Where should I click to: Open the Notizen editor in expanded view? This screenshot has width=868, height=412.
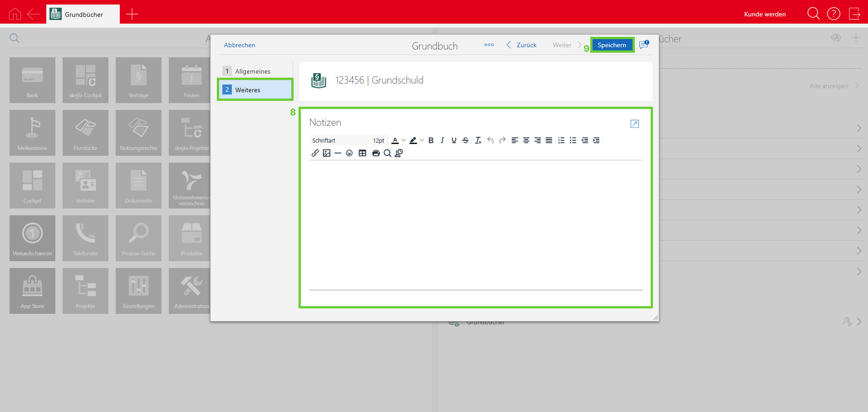coord(634,124)
